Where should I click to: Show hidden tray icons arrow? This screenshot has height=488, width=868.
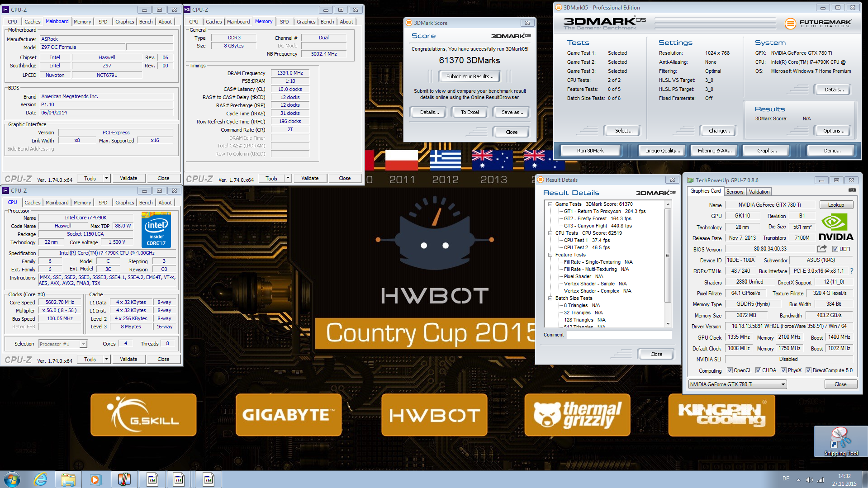coord(798,479)
